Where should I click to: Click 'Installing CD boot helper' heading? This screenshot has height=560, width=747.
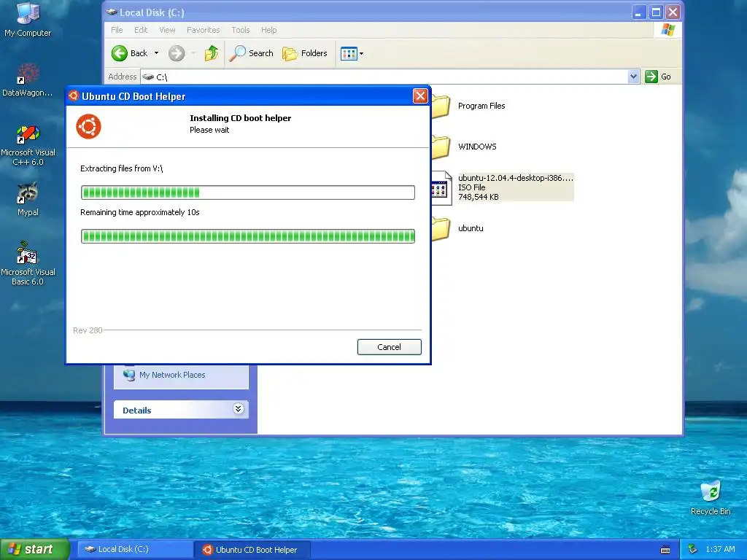(x=240, y=118)
